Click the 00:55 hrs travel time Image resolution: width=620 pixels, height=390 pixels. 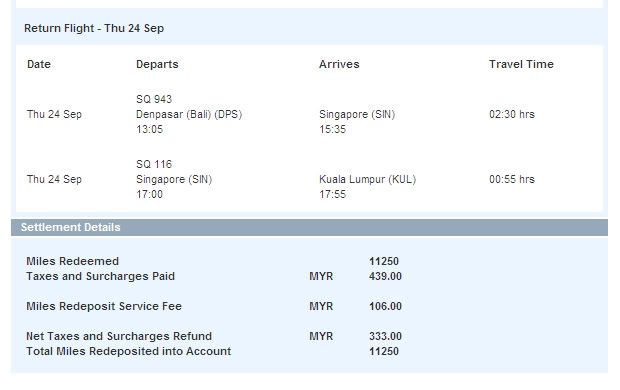(512, 180)
